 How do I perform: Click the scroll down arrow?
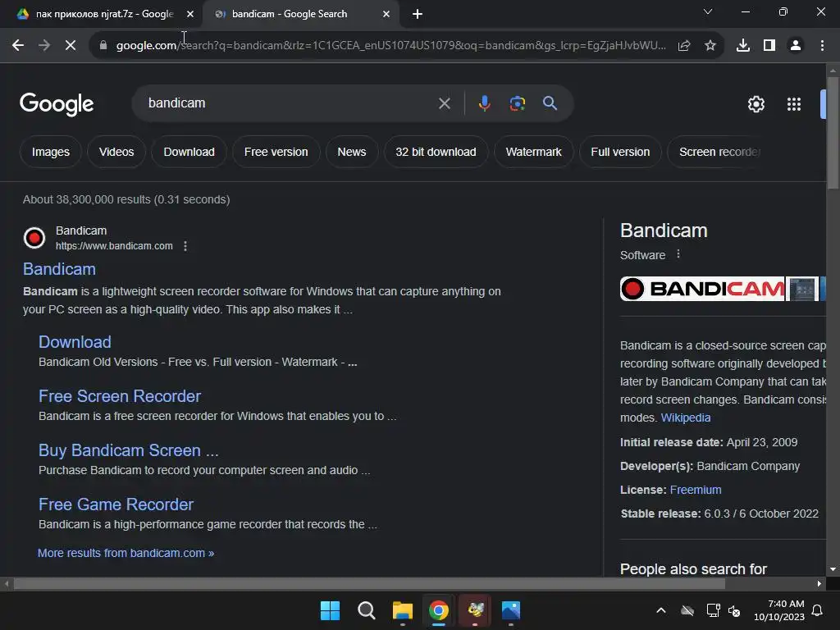point(833,569)
